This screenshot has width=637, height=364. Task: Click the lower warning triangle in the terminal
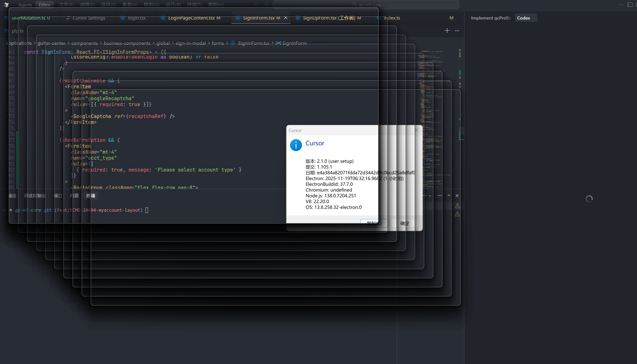pyautogui.click(x=457, y=214)
